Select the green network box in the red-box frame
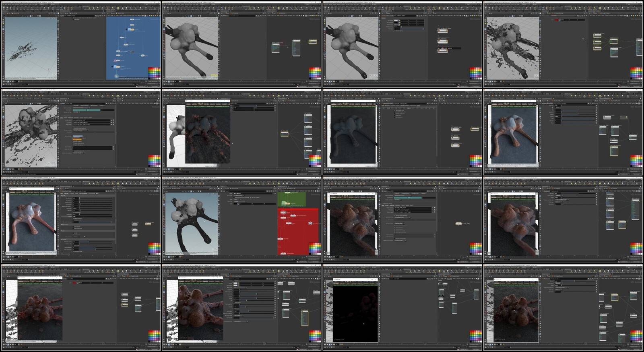This screenshot has width=644, height=352. tap(291, 199)
